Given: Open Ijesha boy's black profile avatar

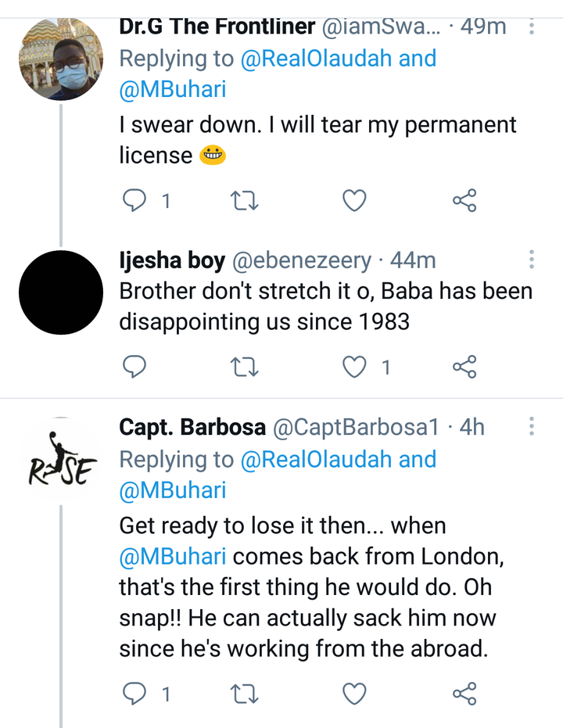Looking at the screenshot, I should (x=61, y=292).
